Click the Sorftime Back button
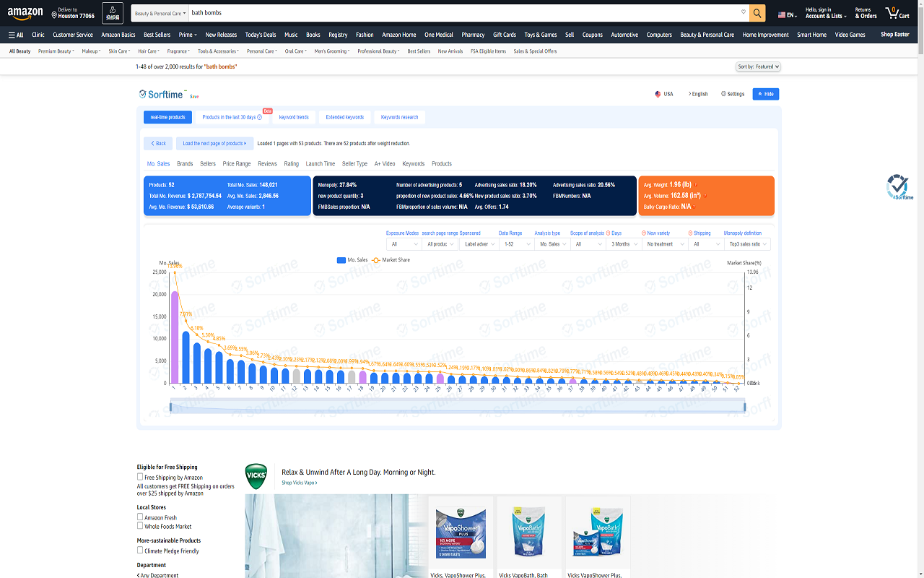This screenshot has width=924, height=578. [x=158, y=143]
